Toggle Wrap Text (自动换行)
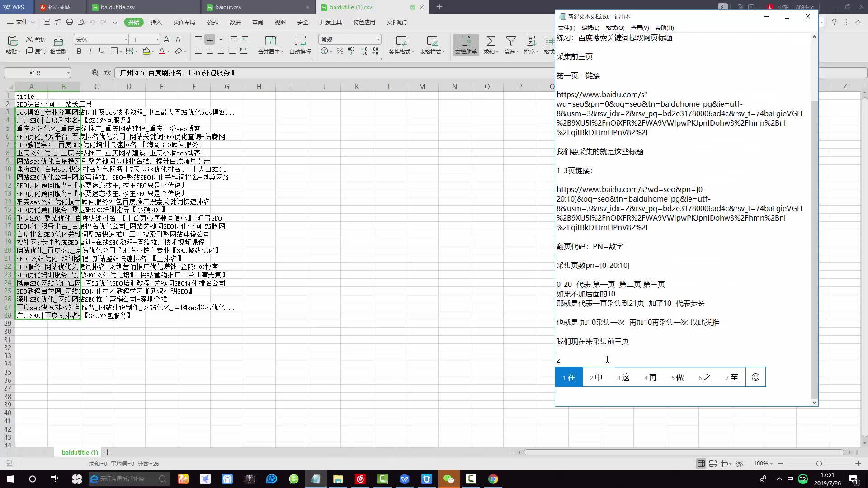Image resolution: width=868 pixels, height=488 pixels. tap(300, 45)
